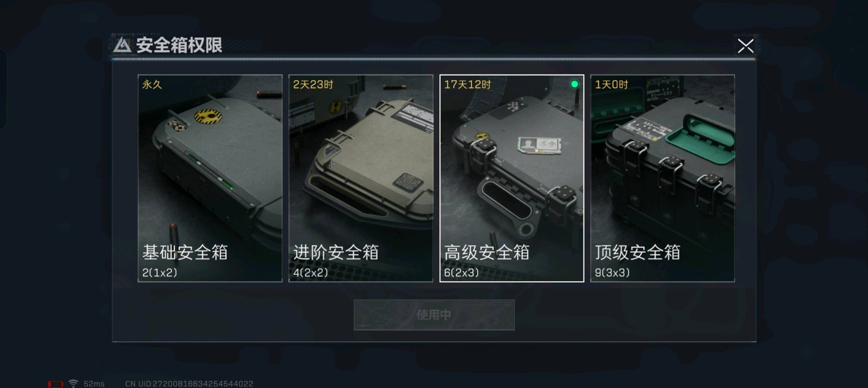
Task: Click the Wi-Fi signal icon
Action: 73,384
